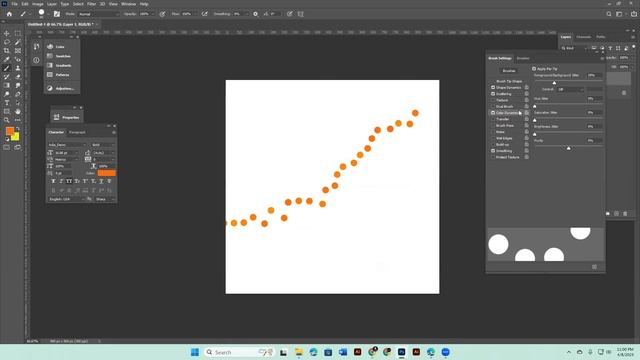Switch to the Paragraph tab
Image resolution: width=640 pixels, height=360 pixels.
point(77,132)
